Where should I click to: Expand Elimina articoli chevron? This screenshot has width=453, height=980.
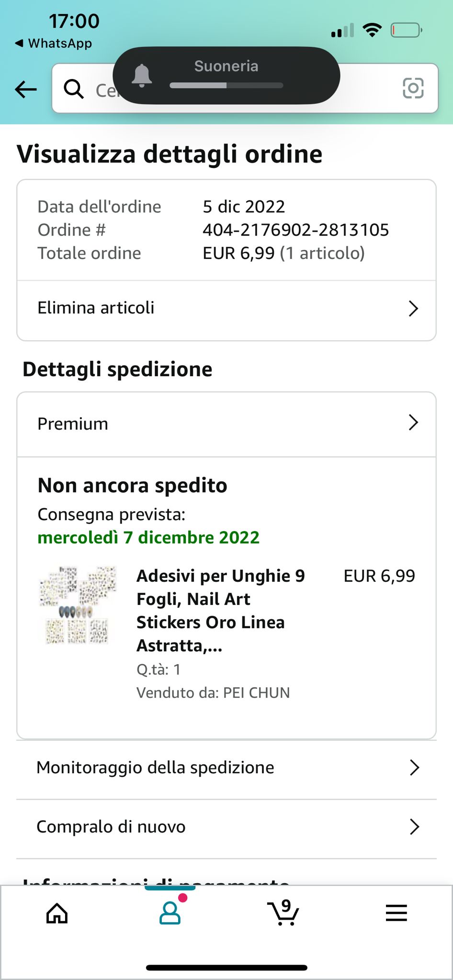click(x=413, y=309)
